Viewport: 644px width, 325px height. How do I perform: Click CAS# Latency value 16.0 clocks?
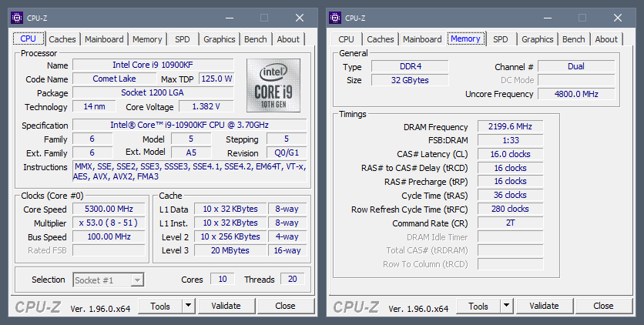pyautogui.click(x=511, y=154)
